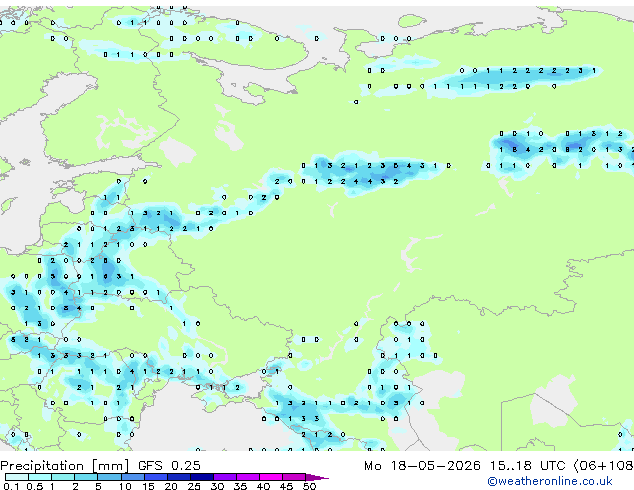Choose the 2 to 5 mm legend swatch

(x=86, y=477)
